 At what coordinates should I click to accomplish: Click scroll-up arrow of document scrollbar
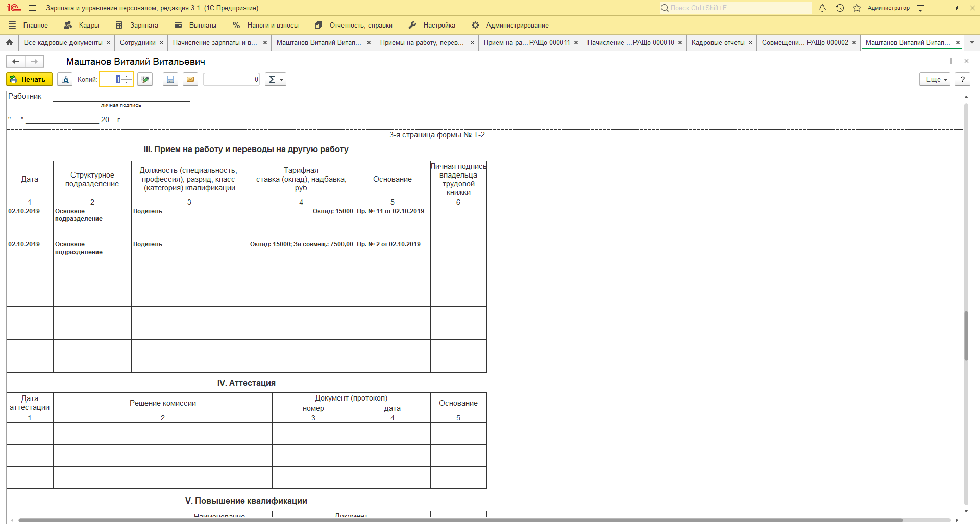tap(966, 96)
